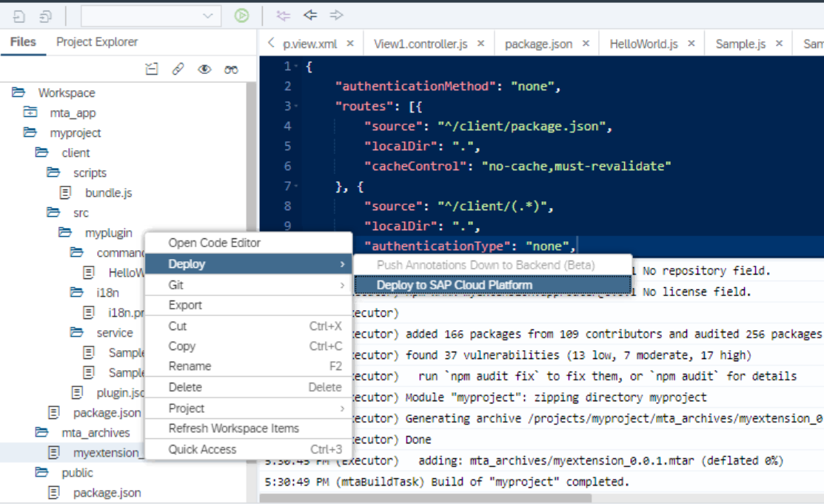Click the horizontal scrollbar under console
Screen dimensions: 824x504
point(426,497)
